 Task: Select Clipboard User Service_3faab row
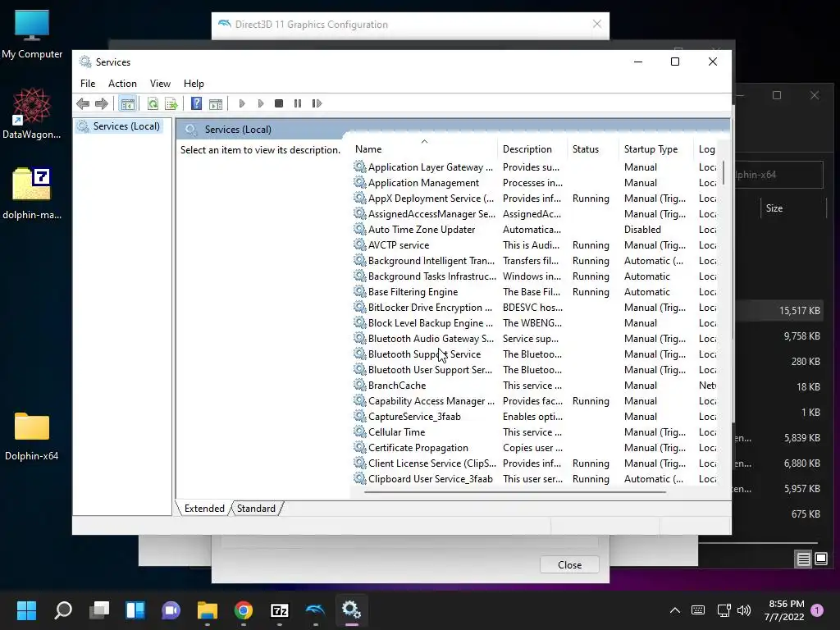(534, 478)
